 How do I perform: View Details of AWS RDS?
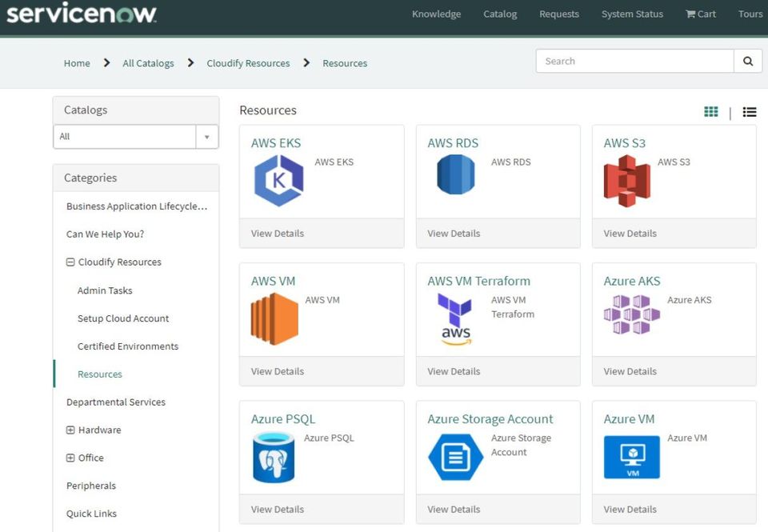454,234
